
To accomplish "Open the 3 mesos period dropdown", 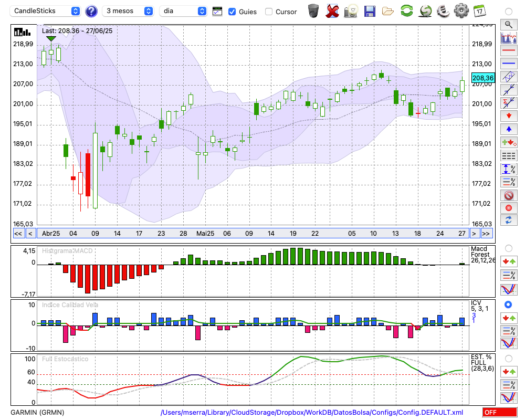I will (x=128, y=11).
